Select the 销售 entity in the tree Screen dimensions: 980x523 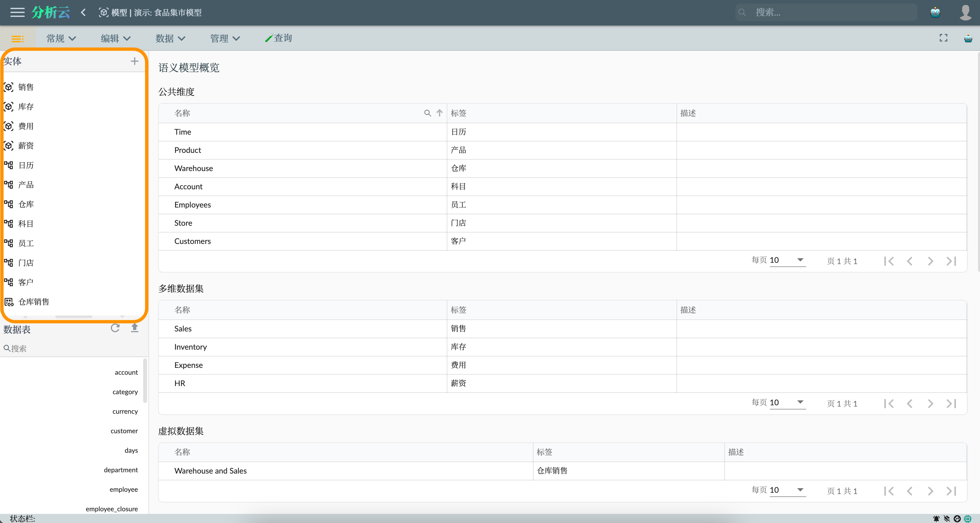[x=26, y=87]
